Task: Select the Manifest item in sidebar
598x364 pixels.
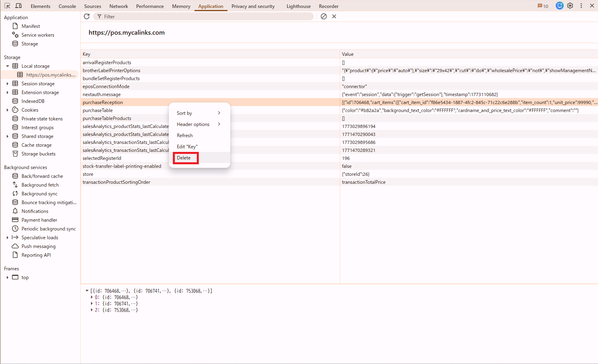Action: [x=31, y=26]
